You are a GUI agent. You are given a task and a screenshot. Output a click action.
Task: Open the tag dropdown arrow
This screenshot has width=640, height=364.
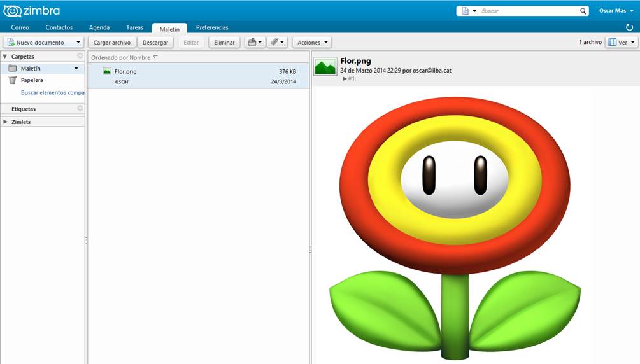[282, 42]
